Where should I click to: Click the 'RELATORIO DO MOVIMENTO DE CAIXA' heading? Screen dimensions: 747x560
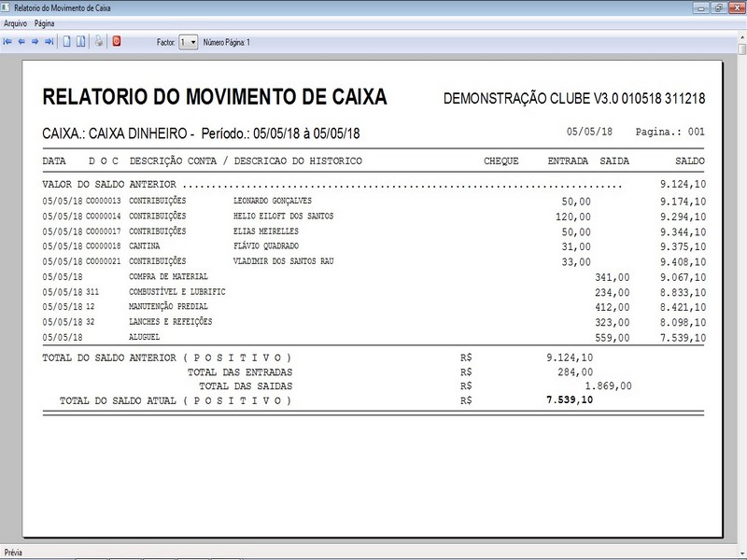tap(215, 97)
